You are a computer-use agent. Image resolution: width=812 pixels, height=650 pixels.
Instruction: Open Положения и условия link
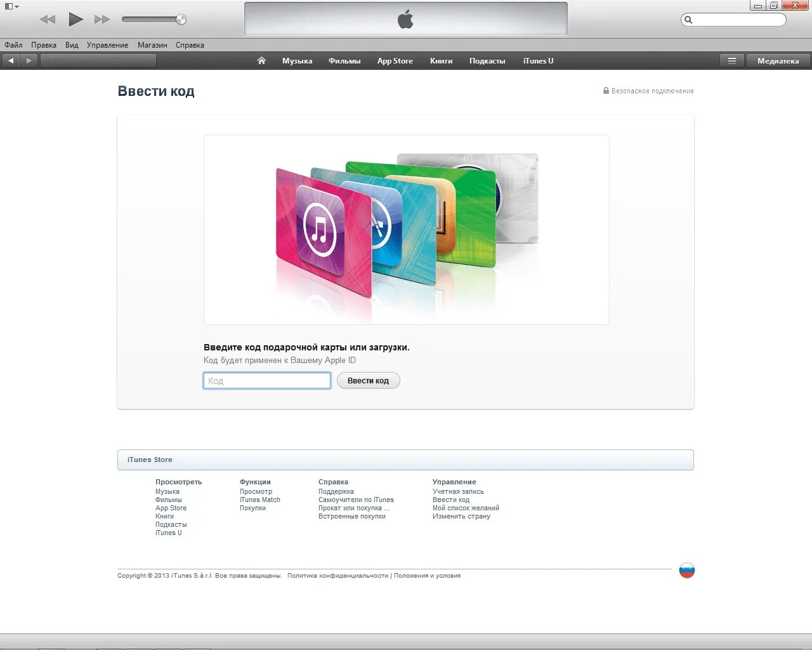tap(427, 576)
